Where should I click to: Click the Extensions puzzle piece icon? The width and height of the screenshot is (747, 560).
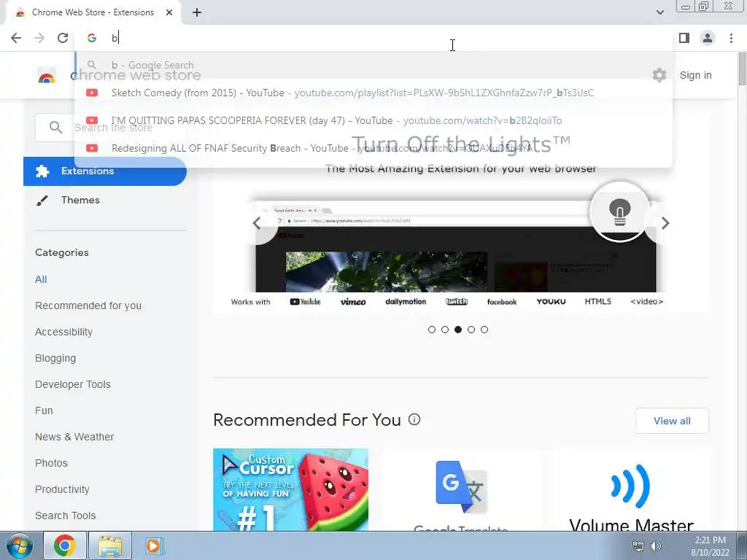tap(42, 171)
